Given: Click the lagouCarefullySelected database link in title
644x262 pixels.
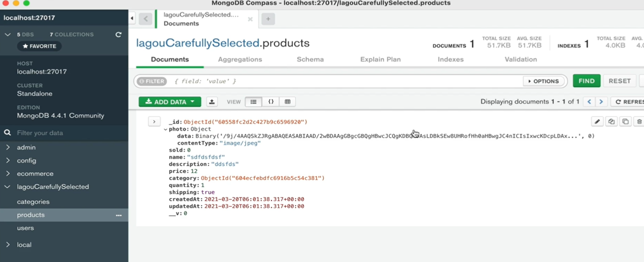Looking at the screenshot, I should [x=198, y=43].
